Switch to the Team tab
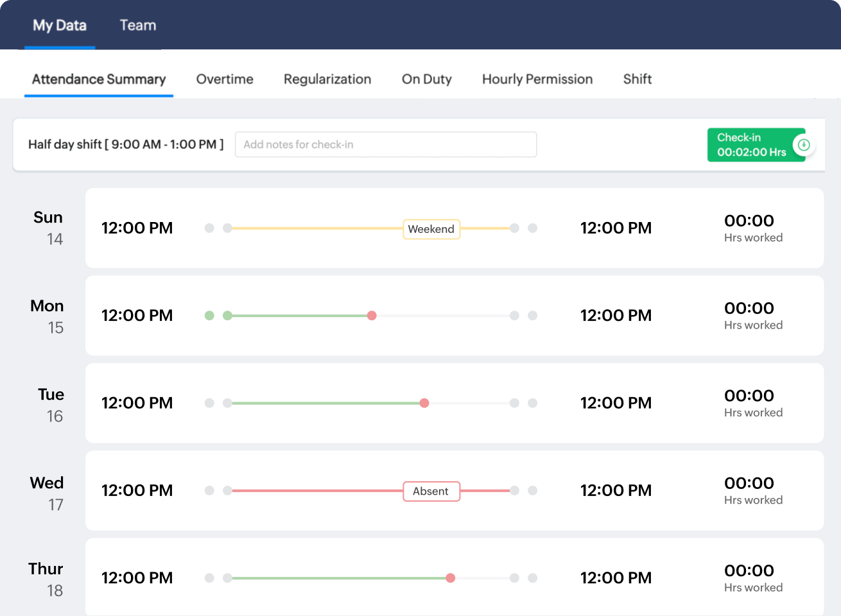This screenshot has height=616, width=841. coord(137,25)
